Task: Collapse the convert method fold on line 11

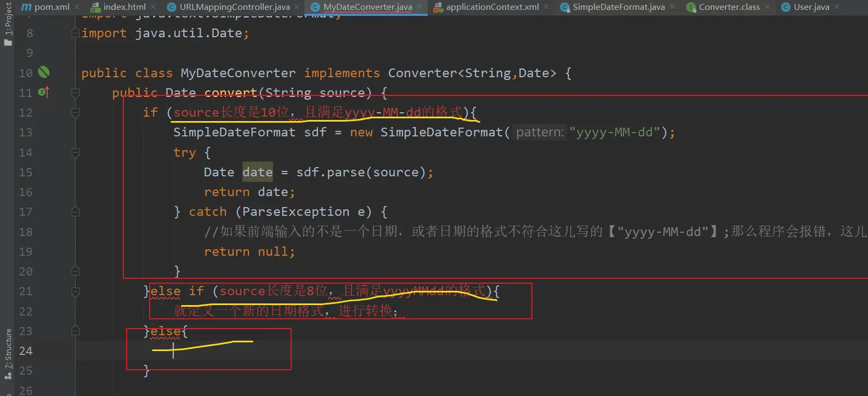Action: [76, 93]
